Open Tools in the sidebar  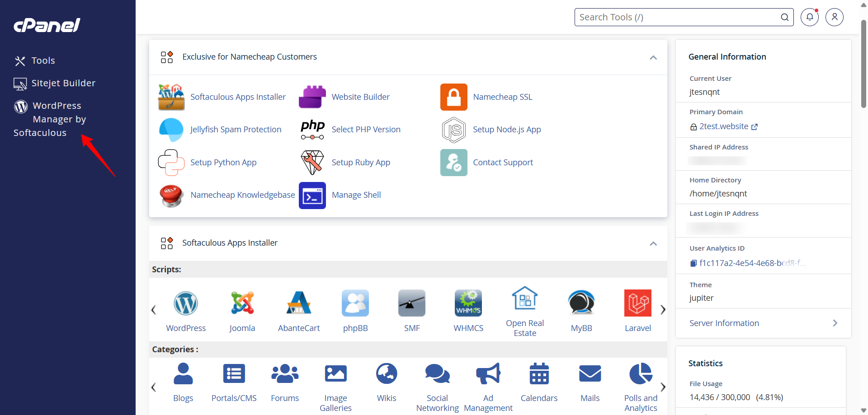pyautogui.click(x=35, y=61)
